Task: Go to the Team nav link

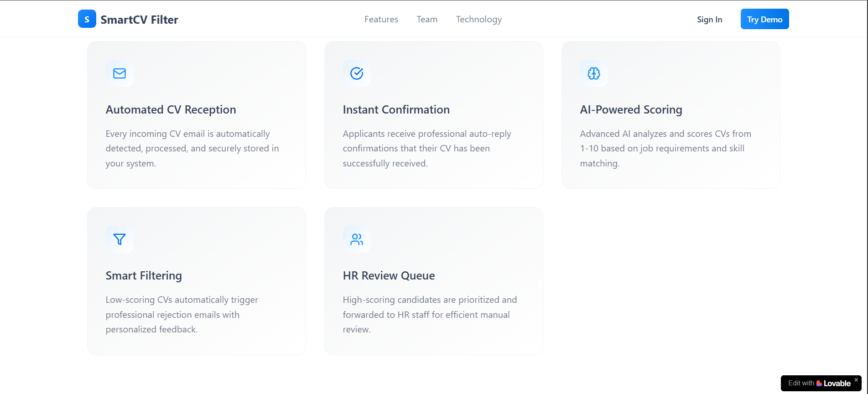Action: pyautogui.click(x=427, y=19)
